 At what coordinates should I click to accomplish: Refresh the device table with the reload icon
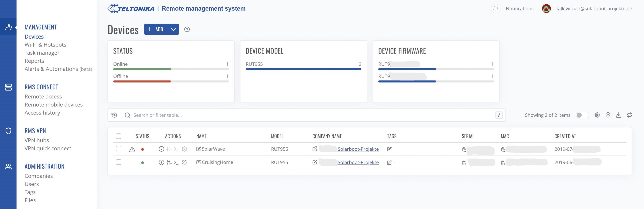629,115
